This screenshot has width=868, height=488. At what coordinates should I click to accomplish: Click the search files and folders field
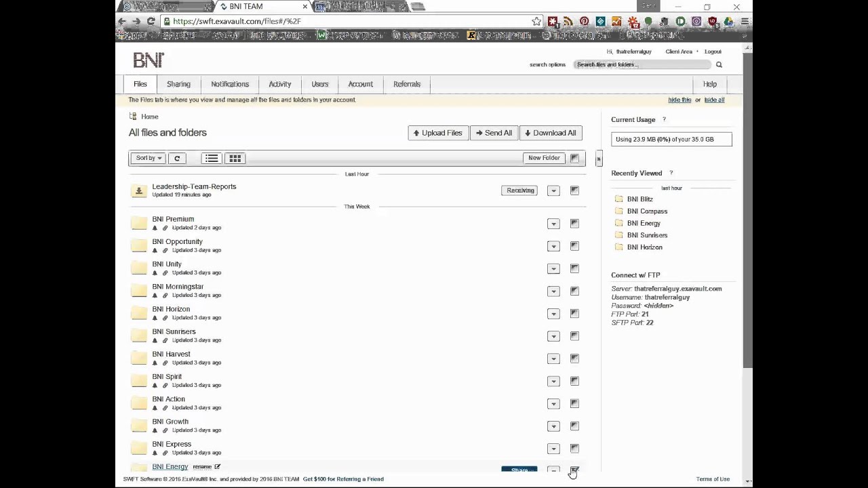[x=642, y=65]
